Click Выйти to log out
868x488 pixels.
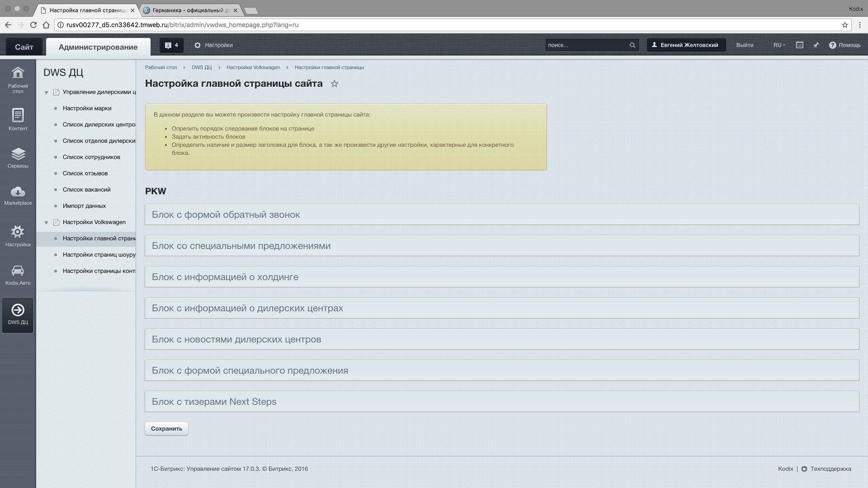pyautogui.click(x=745, y=45)
